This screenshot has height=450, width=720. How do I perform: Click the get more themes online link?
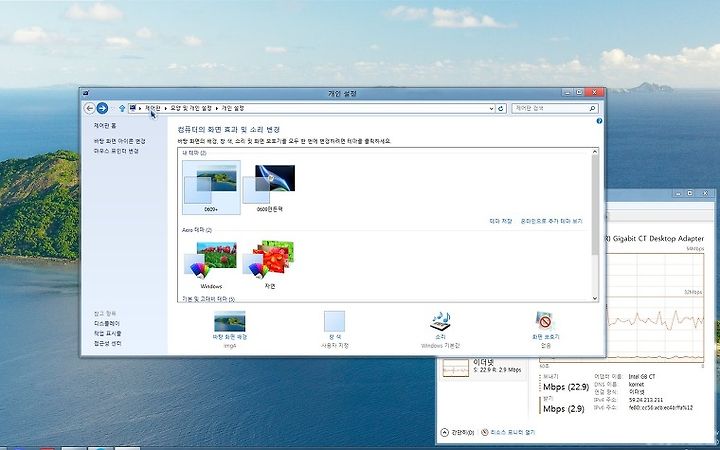[551, 221]
